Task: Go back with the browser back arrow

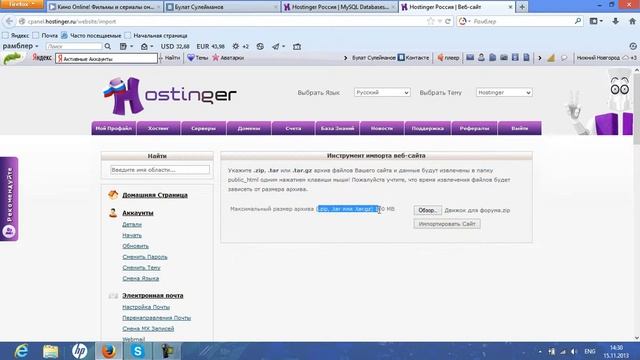Action: 9,21
